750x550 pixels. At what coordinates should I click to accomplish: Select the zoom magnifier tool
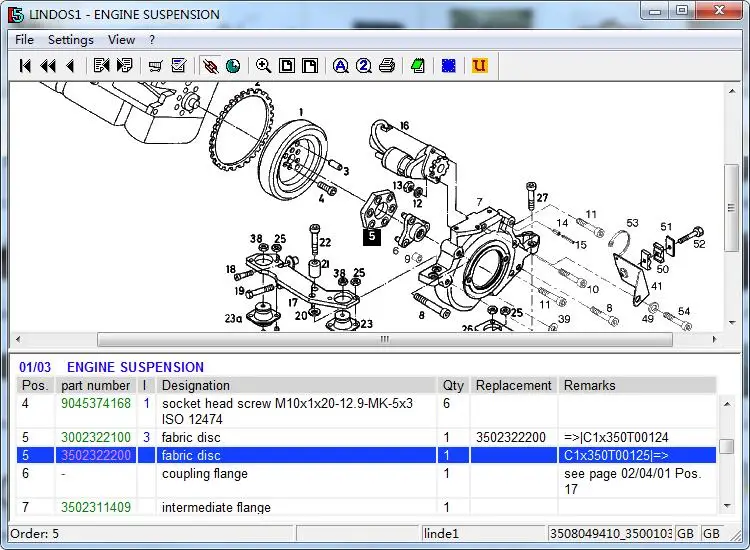click(x=264, y=66)
